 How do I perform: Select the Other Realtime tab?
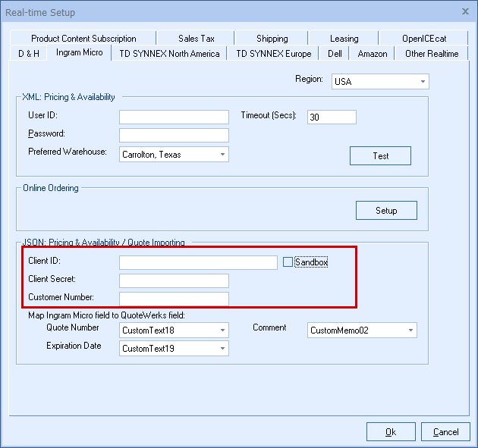point(432,54)
